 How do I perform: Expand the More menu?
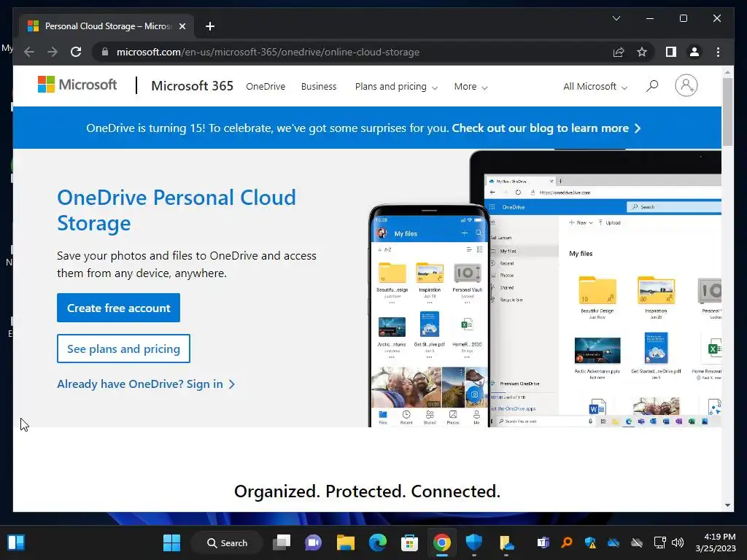pyautogui.click(x=471, y=87)
